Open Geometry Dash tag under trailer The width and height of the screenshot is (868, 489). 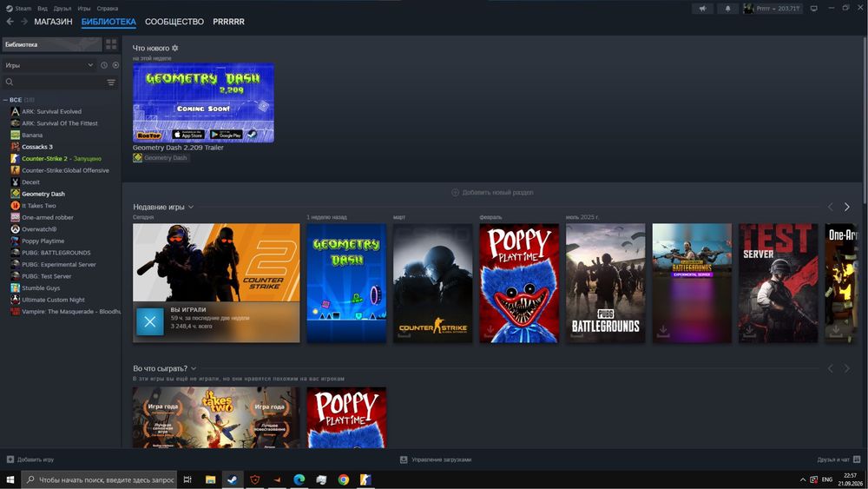pyautogui.click(x=161, y=158)
